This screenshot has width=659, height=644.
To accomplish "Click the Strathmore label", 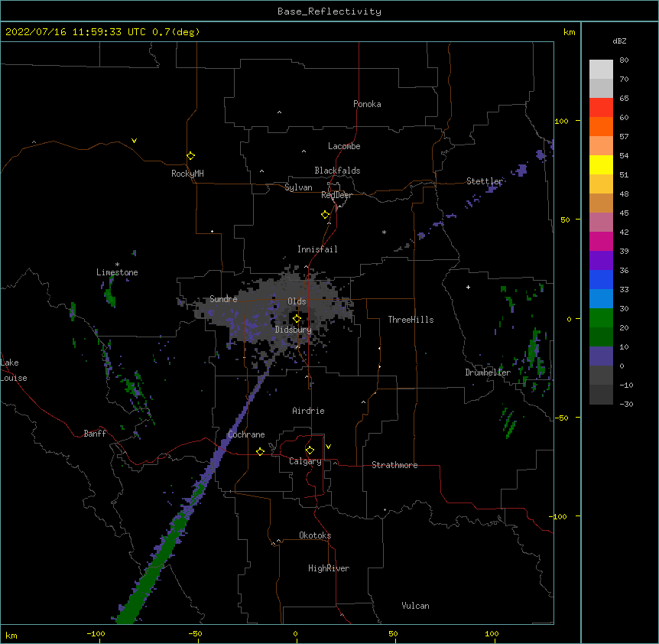I will pyautogui.click(x=394, y=465).
